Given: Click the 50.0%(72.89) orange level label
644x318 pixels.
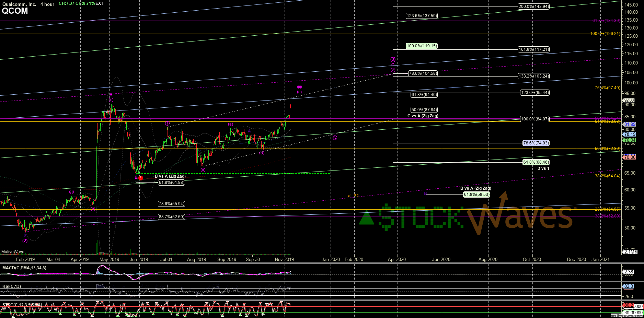Looking at the screenshot, I should pyautogui.click(x=608, y=149).
